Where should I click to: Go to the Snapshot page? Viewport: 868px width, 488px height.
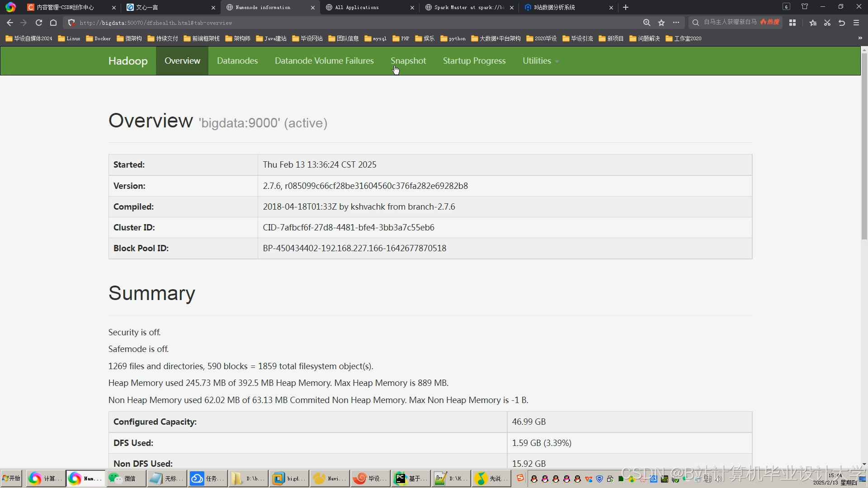pyautogui.click(x=408, y=61)
